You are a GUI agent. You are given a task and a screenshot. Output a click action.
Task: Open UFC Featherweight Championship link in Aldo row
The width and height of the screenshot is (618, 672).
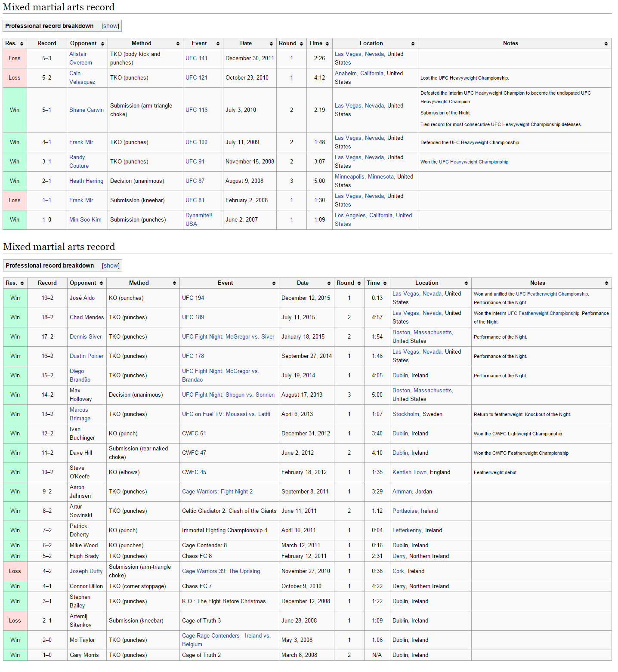552,294
